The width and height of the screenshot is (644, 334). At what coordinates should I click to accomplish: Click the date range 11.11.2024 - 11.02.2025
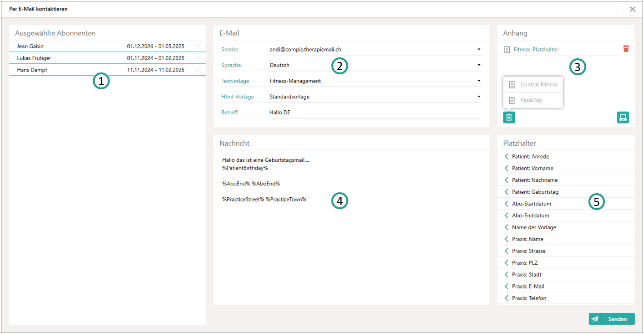pyautogui.click(x=156, y=70)
